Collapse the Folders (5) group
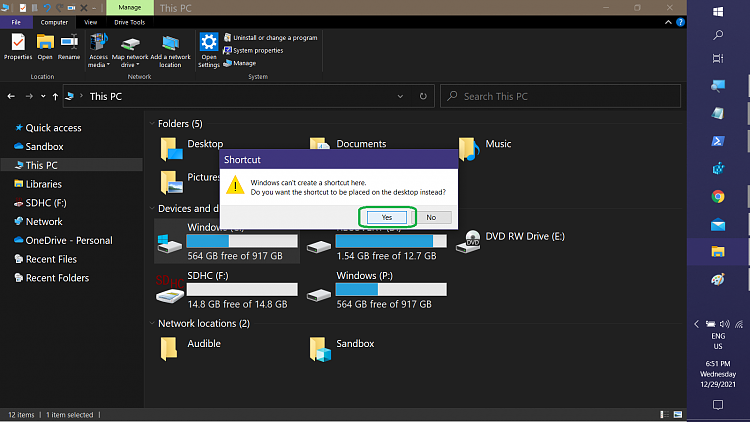The image size is (750, 422). 152,124
